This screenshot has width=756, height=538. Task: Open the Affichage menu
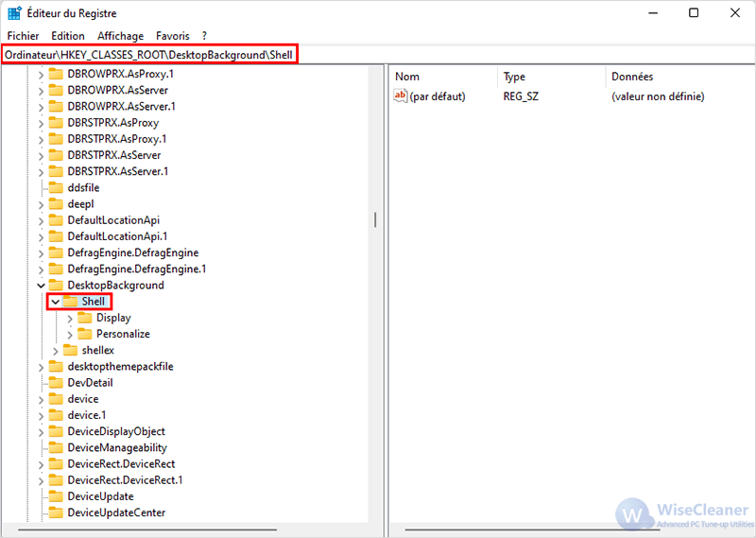pos(120,36)
